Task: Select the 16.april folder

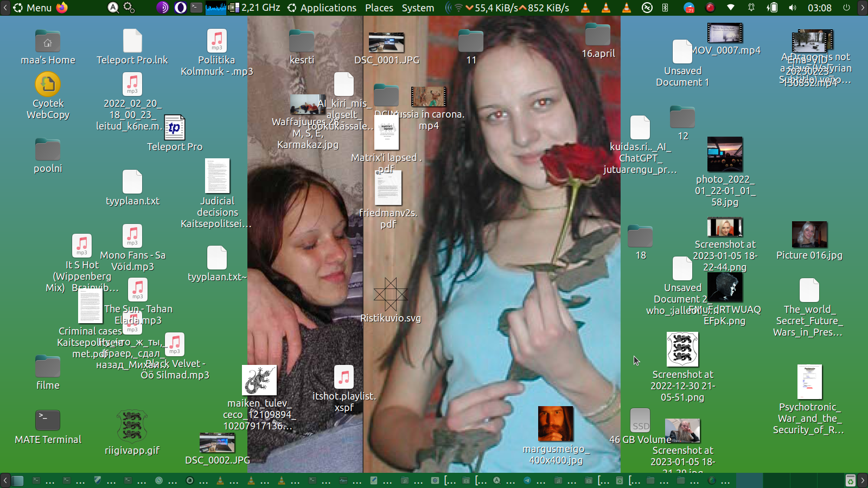Action: [598, 41]
